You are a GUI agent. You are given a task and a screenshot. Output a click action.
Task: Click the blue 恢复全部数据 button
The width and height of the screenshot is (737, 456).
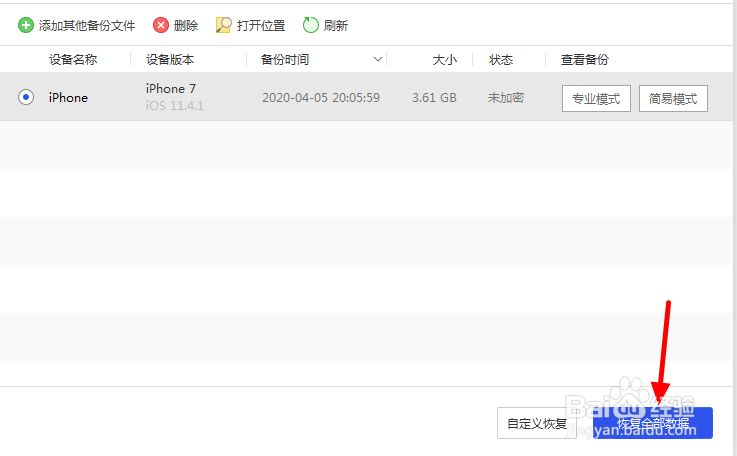(653, 423)
